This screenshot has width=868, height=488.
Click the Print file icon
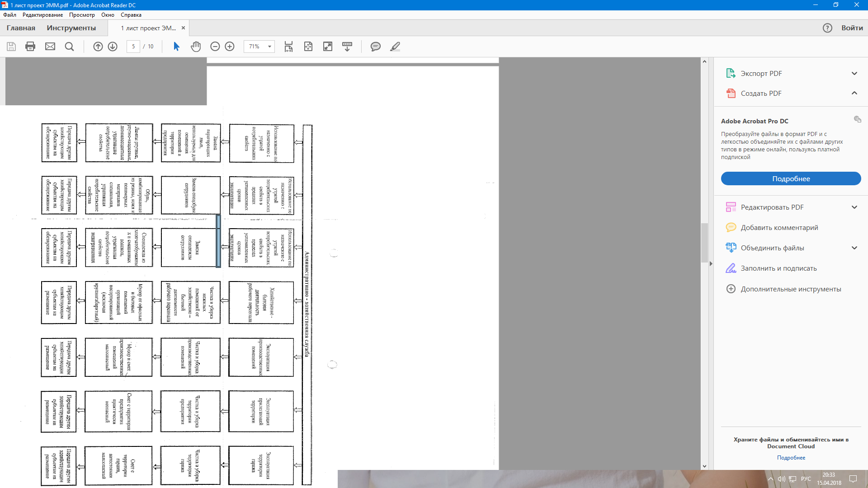click(30, 47)
